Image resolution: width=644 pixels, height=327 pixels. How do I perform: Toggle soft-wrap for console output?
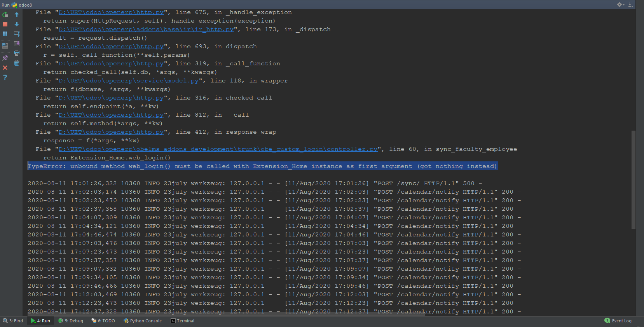[x=17, y=34]
